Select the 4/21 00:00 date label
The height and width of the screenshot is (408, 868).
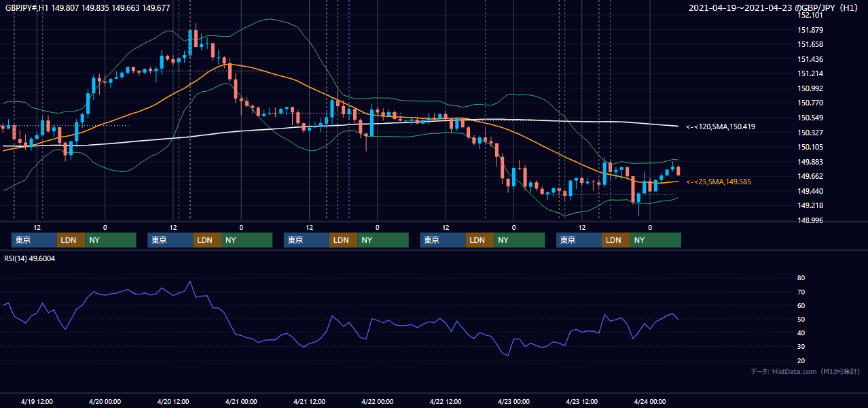241,402
